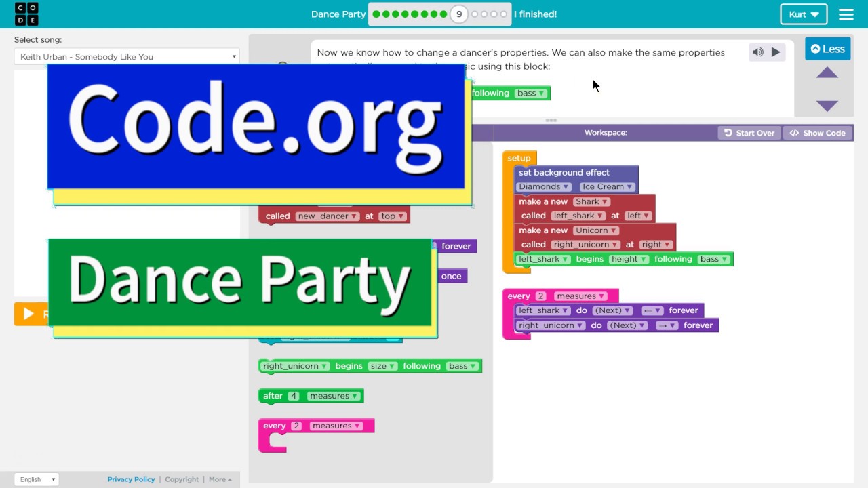The height and width of the screenshot is (488, 868).
Task: Open the English language dropdown
Action: tap(36, 479)
